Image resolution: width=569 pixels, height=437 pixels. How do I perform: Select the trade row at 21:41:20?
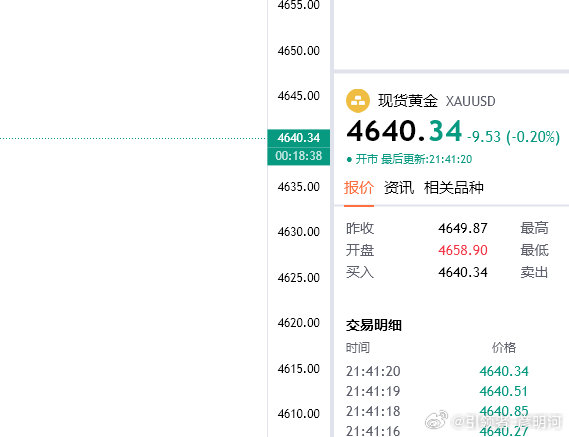437,371
